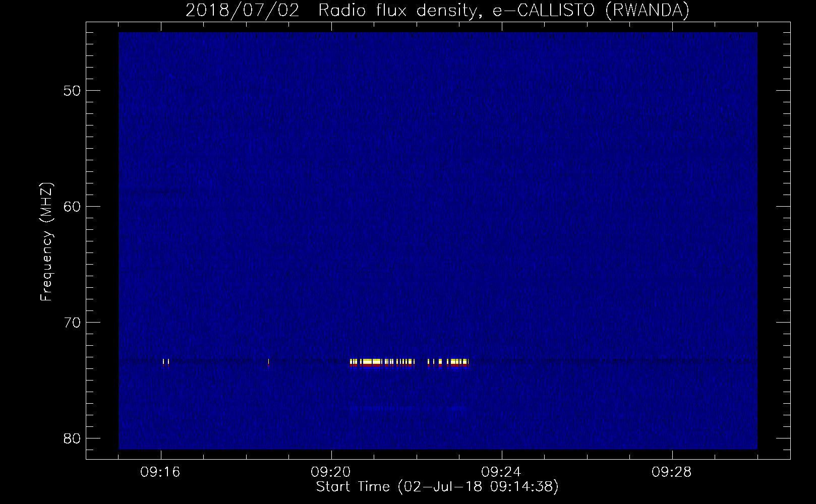Click the 70 frequency tick label
Viewport: 816px width, 504px height.
[x=72, y=323]
